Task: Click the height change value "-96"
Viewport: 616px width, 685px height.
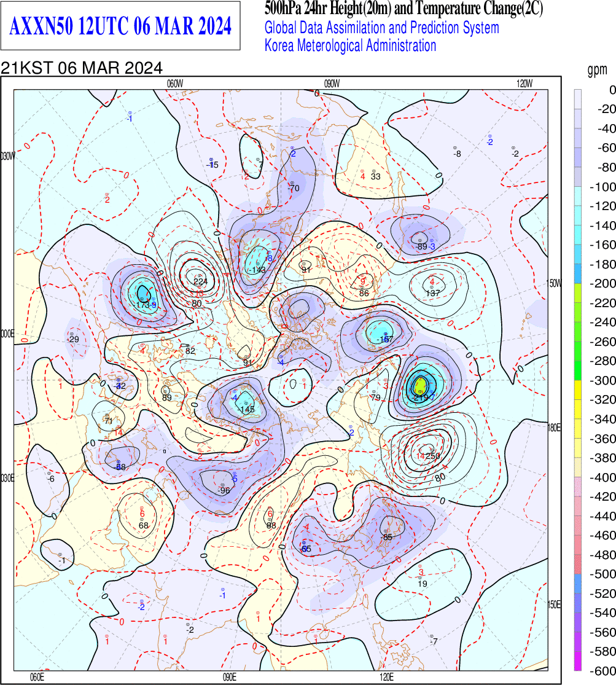Action: (224, 491)
